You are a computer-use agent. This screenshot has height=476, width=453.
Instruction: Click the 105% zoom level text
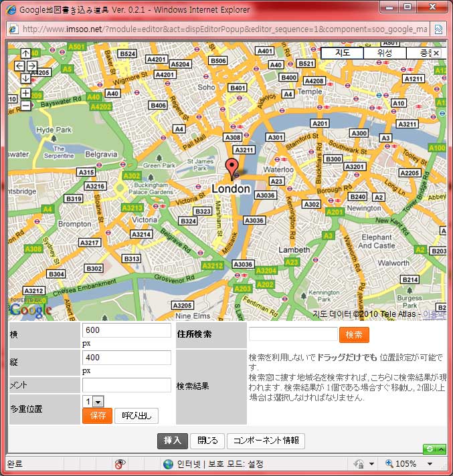coord(405,464)
